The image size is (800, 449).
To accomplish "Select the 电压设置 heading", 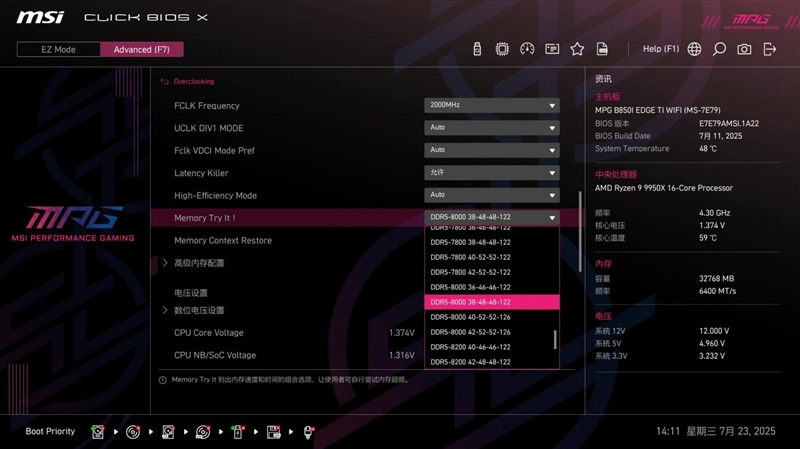I will pos(191,293).
